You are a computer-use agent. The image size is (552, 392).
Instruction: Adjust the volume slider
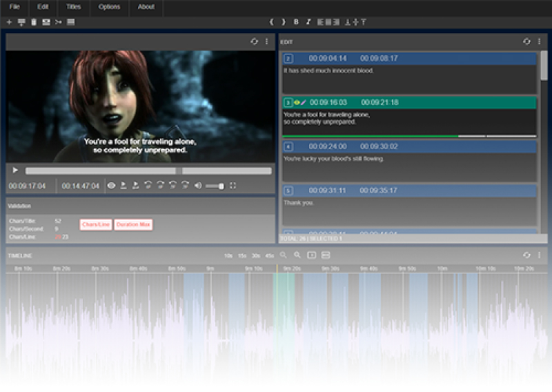pyautogui.click(x=215, y=186)
